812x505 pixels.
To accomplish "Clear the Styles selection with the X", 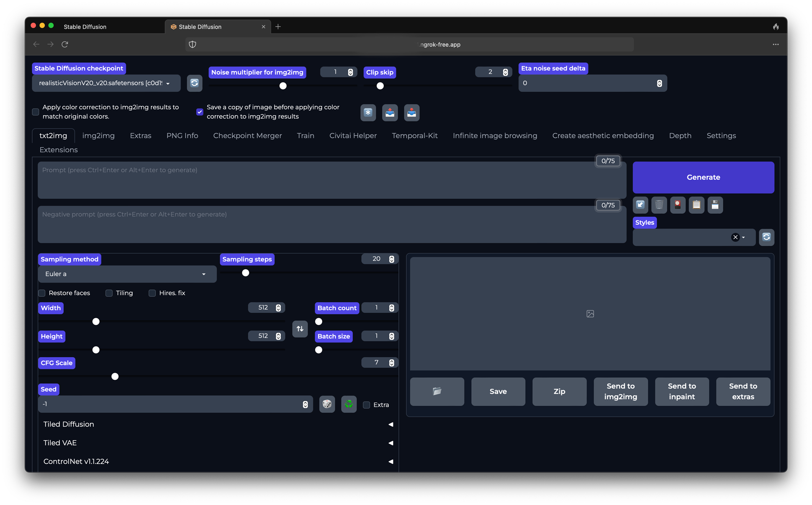I will click(x=735, y=237).
